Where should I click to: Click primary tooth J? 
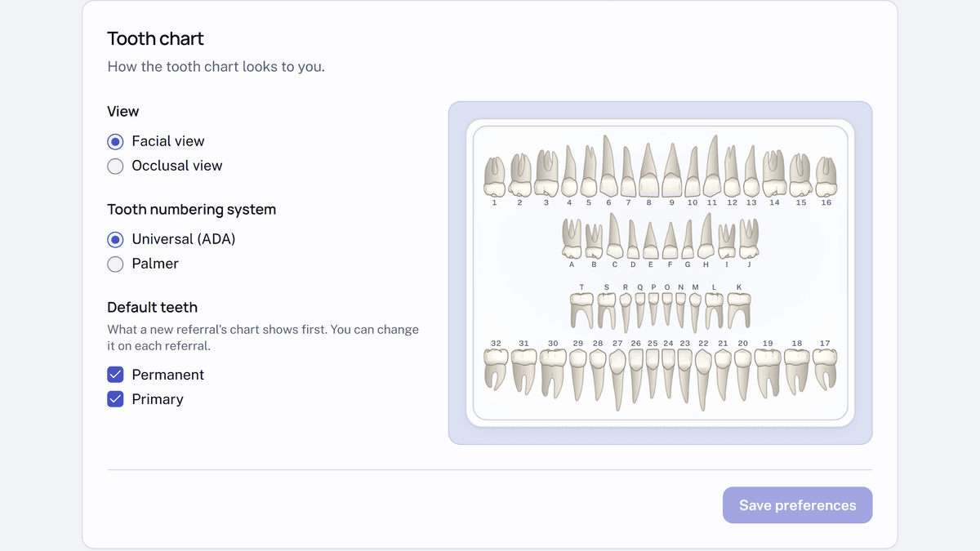(x=749, y=238)
